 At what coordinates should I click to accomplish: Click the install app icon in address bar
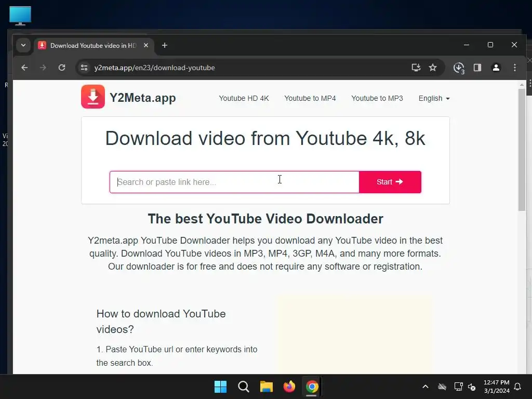click(416, 68)
